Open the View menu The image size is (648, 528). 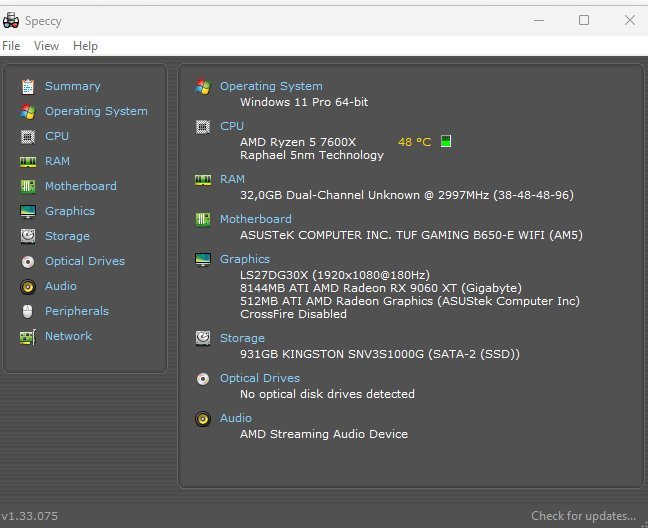[46, 46]
